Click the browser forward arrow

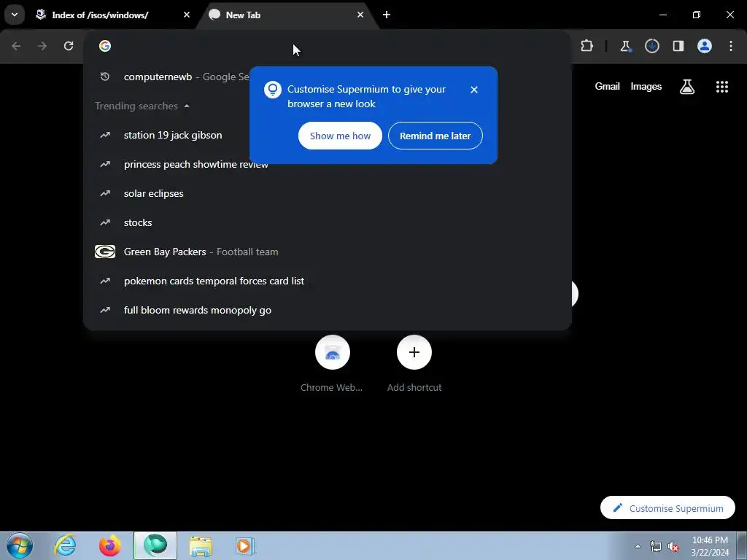pos(42,46)
